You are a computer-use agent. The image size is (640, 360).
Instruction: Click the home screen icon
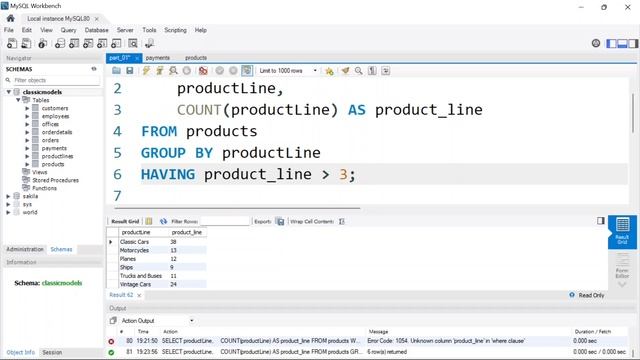[x=11, y=18]
